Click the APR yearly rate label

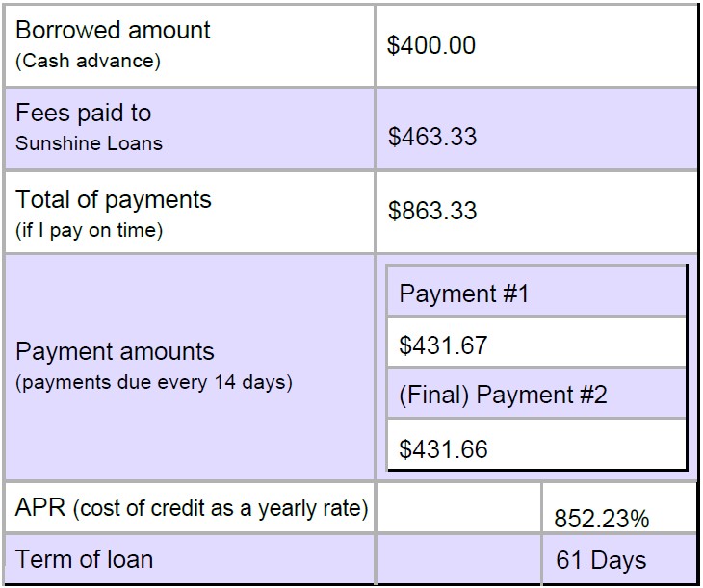point(192,508)
